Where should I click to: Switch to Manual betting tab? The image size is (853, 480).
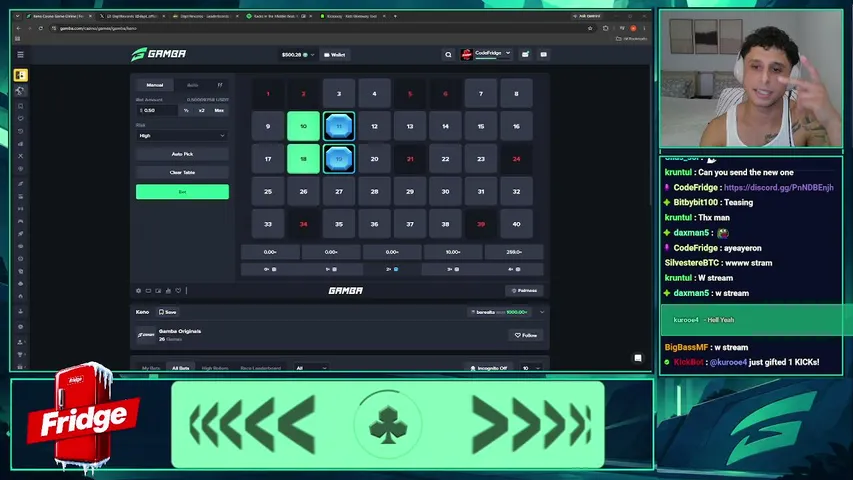[x=154, y=85]
